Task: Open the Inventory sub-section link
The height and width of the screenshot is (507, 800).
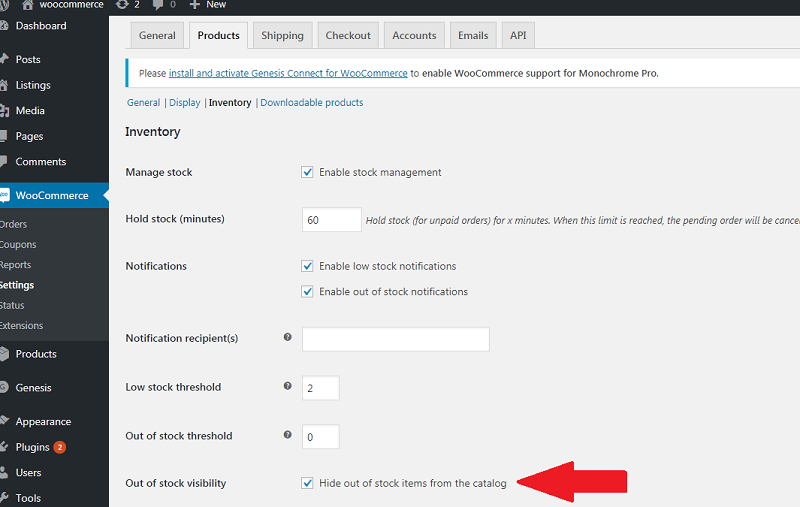Action: [230, 103]
